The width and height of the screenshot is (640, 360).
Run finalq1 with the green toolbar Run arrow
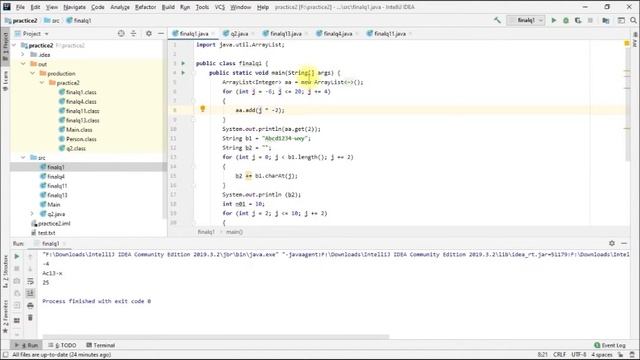(x=553, y=20)
